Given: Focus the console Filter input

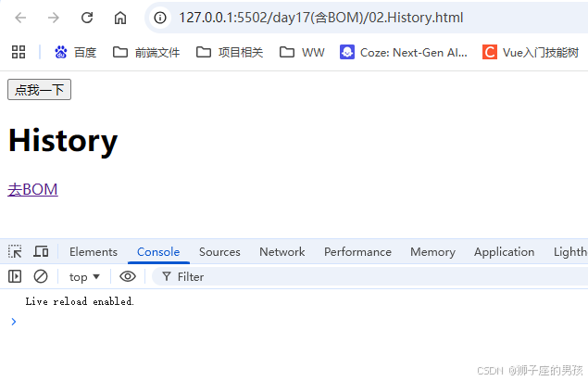Looking at the screenshot, I should coord(370,277).
